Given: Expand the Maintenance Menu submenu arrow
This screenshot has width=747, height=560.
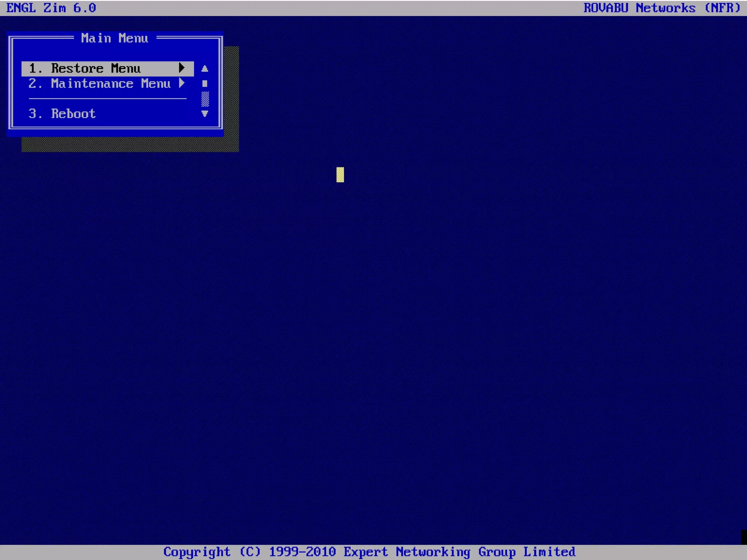Looking at the screenshot, I should [182, 83].
